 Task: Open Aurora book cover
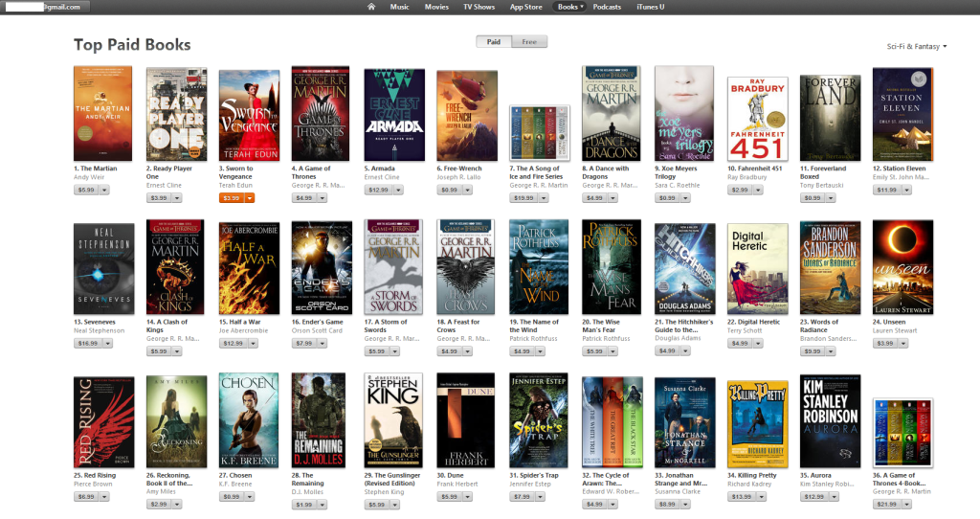(x=830, y=420)
